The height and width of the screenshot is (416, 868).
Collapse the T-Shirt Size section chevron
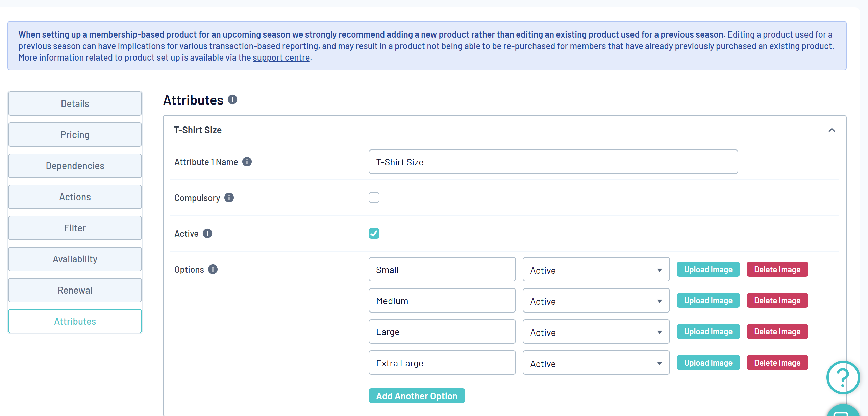[832, 130]
